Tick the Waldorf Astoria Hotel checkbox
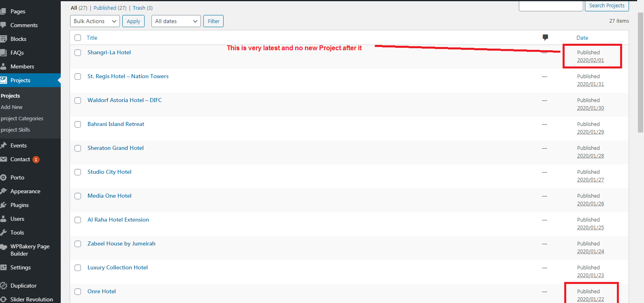This screenshot has height=303, width=644. pos(78,100)
